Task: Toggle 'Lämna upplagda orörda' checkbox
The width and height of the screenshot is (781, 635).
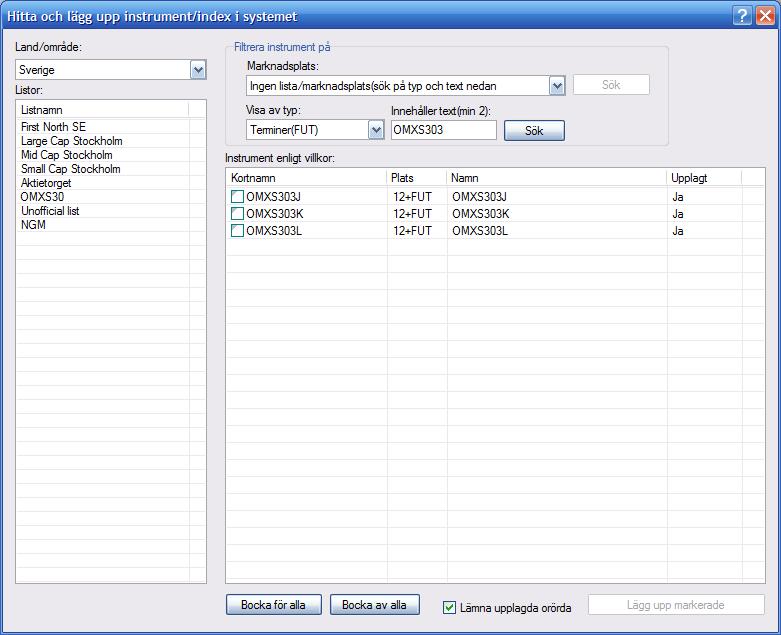Action: (x=449, y=607)
